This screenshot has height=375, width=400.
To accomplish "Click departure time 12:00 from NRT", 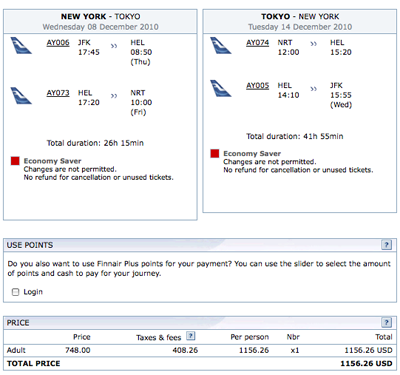I will [288, 52].
